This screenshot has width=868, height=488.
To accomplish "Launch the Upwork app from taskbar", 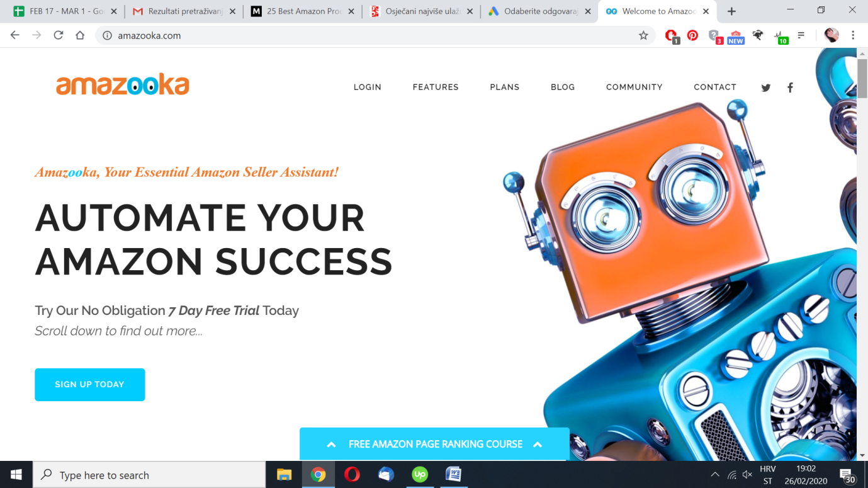I will 419,474.
